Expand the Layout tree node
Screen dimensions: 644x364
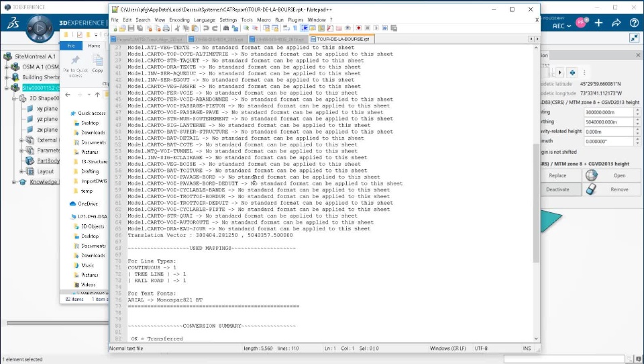coord(21,171)
